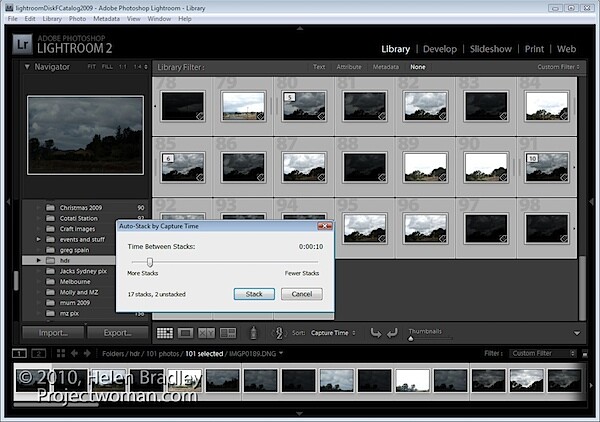600x422 pixels.
Task: Select the Painter spray can tool
Action: [x=253, y=332]
